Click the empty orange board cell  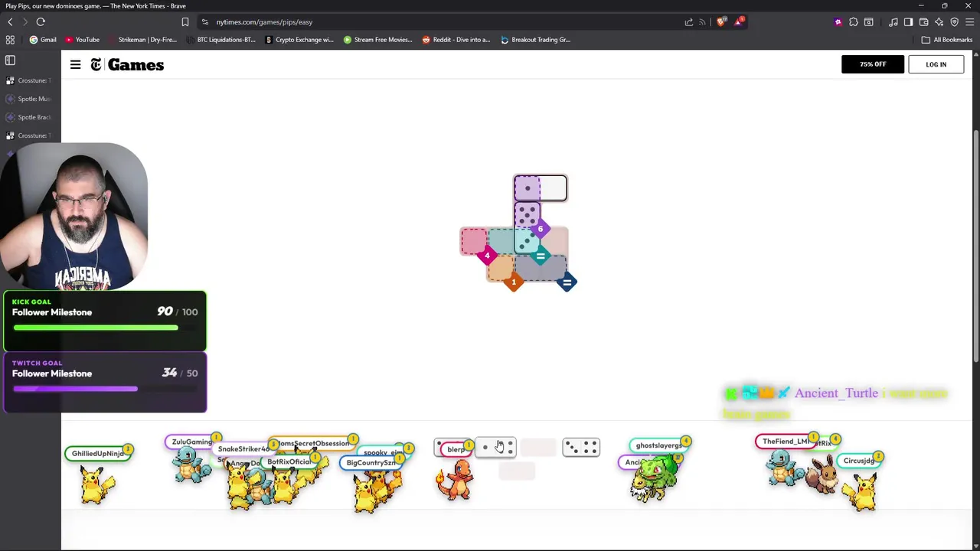click(501, 269)
